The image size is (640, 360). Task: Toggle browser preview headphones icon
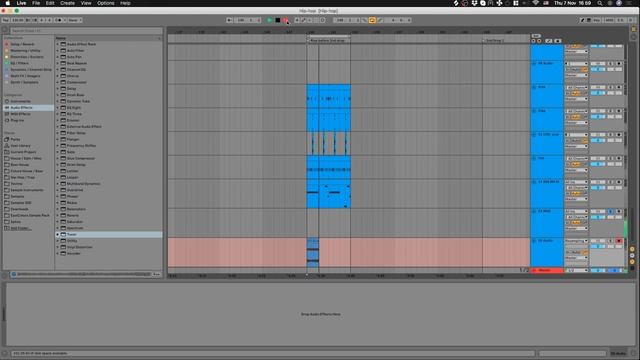[13, 274]
